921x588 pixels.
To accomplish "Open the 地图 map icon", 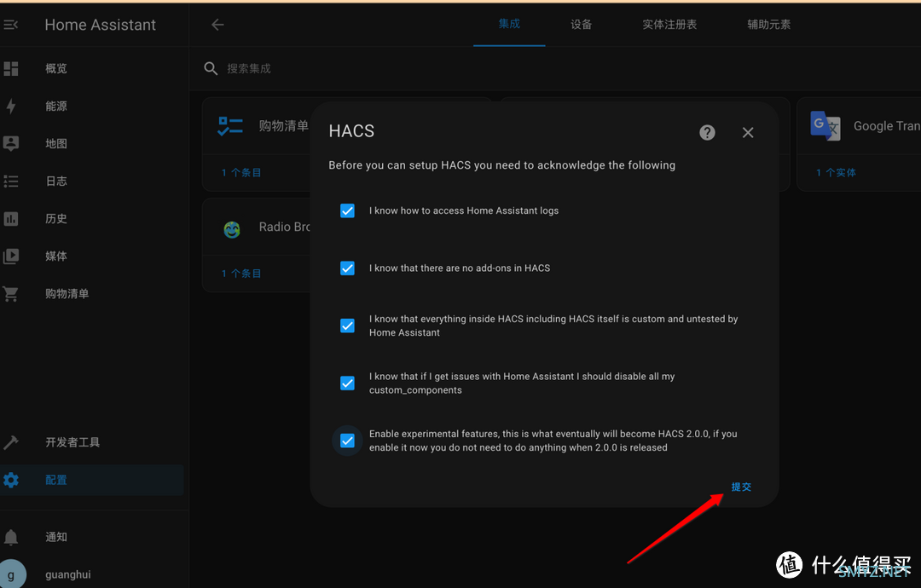I will [x=11, y=143].
